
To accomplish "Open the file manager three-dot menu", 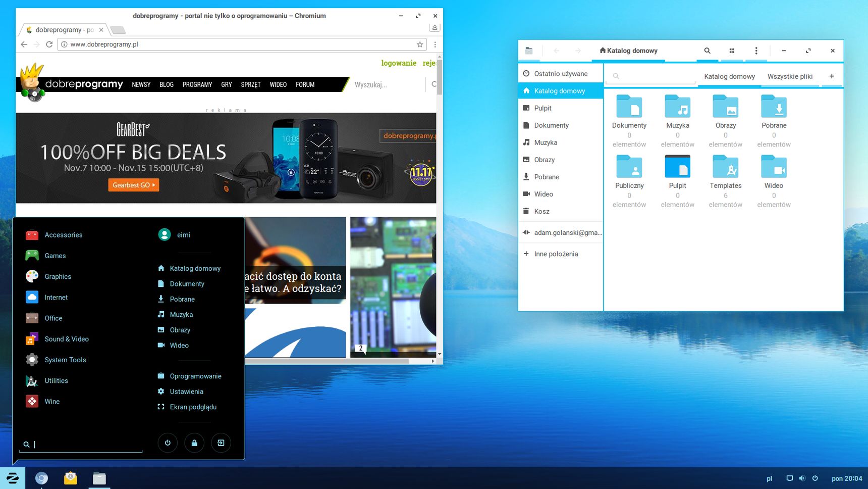I will point(756,51).
